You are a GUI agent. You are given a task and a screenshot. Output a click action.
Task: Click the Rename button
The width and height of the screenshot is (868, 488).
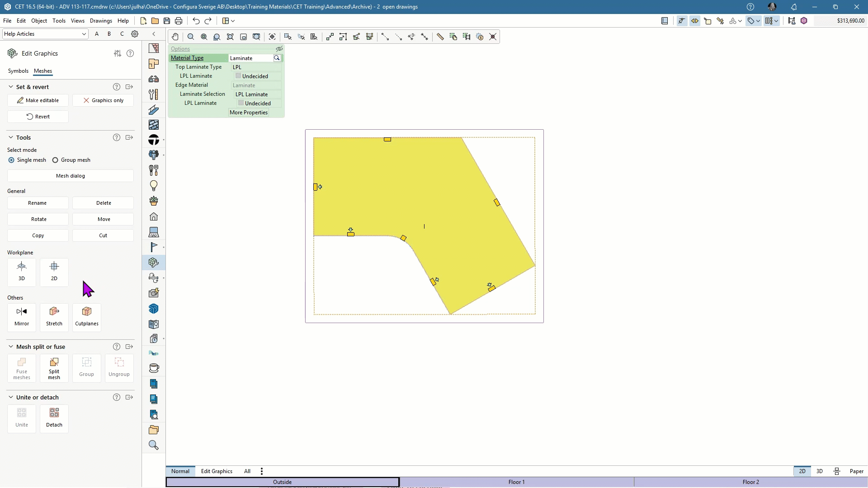[38, 203]
